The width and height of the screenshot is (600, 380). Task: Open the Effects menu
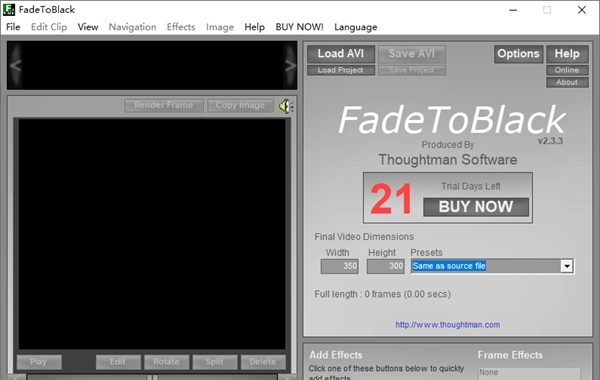tap(181, 27)
